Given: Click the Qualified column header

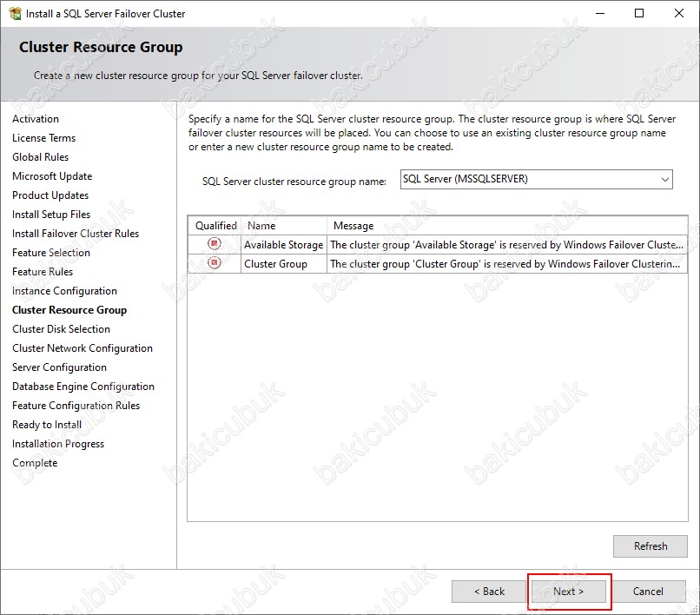Looking at the screenshot, I should [215, 226].
